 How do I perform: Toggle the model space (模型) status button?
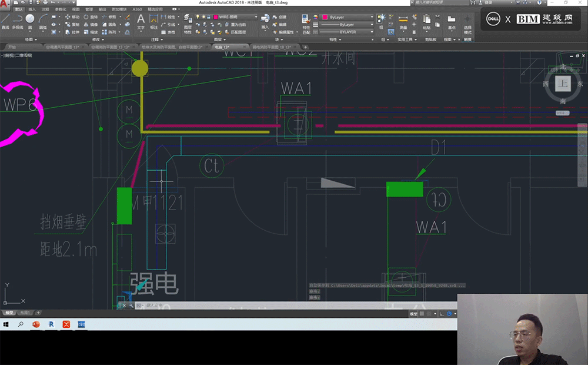tap(413, 314)
